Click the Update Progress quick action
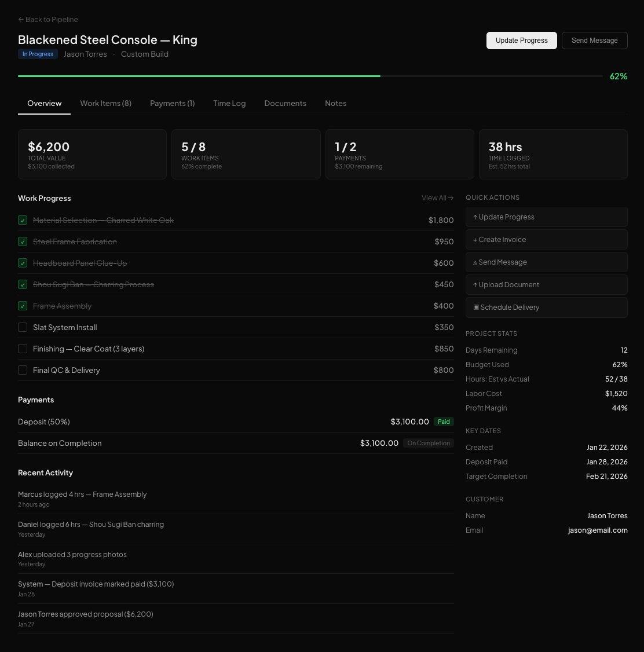This screenshot has height=652, width=644. coord(546,217)
